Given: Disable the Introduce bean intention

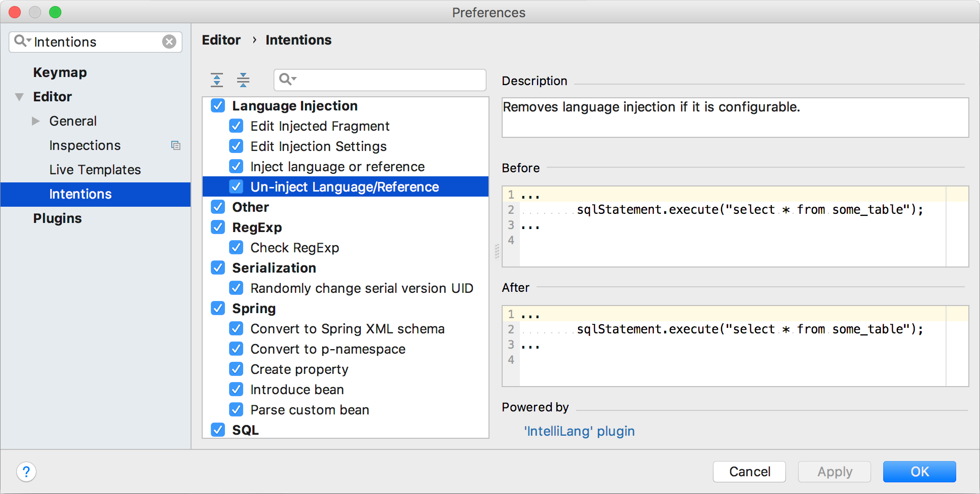Looking at the screenshot, I should pos(236,389).
